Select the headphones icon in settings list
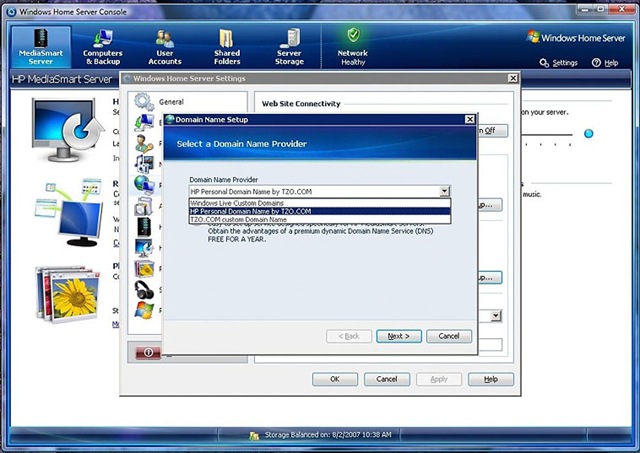 (144, 290)
